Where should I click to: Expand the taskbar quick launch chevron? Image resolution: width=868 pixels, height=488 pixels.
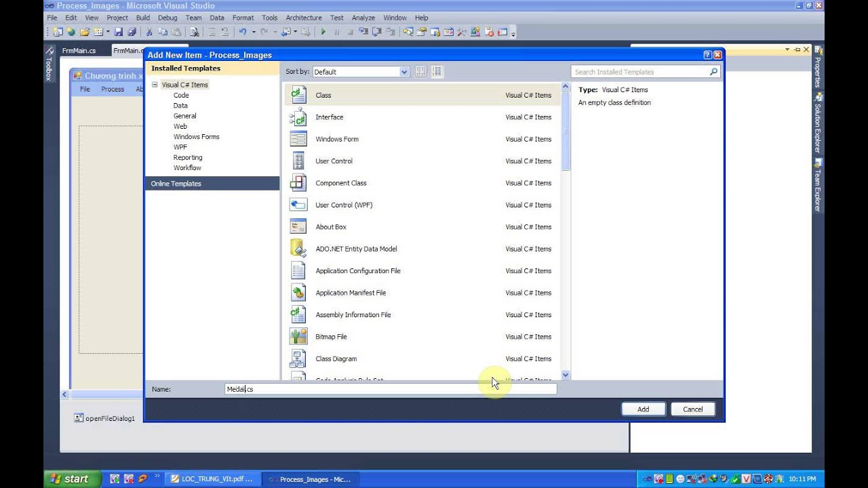coord(158,476)
